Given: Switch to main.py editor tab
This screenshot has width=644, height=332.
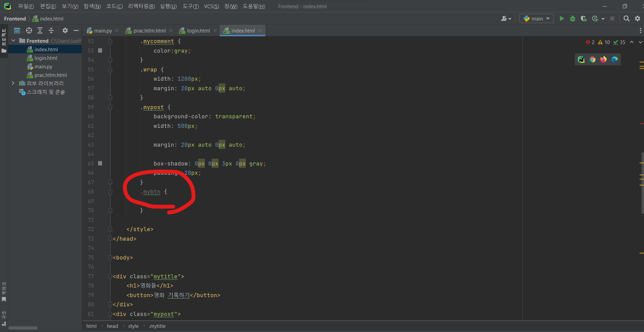Looking at the screenshot, I should 103,30.
